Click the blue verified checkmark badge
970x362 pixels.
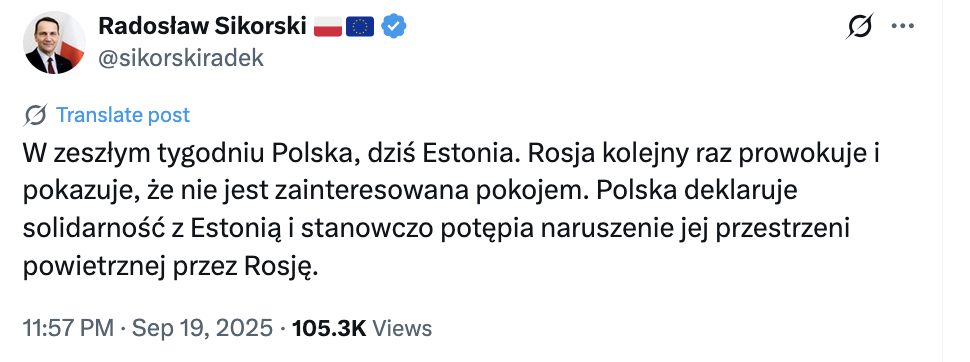[393, 26]
